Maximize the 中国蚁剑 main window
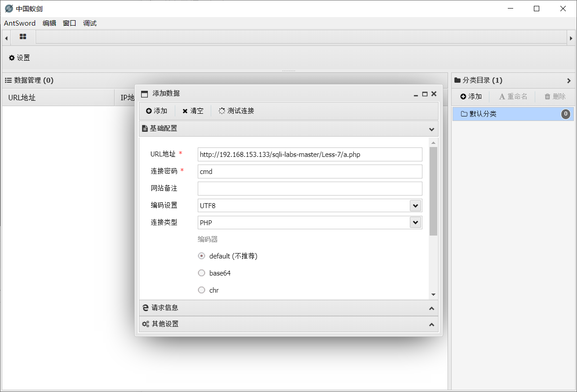The width and height of the screenshot is (577, 392). (x=537, y=9)
